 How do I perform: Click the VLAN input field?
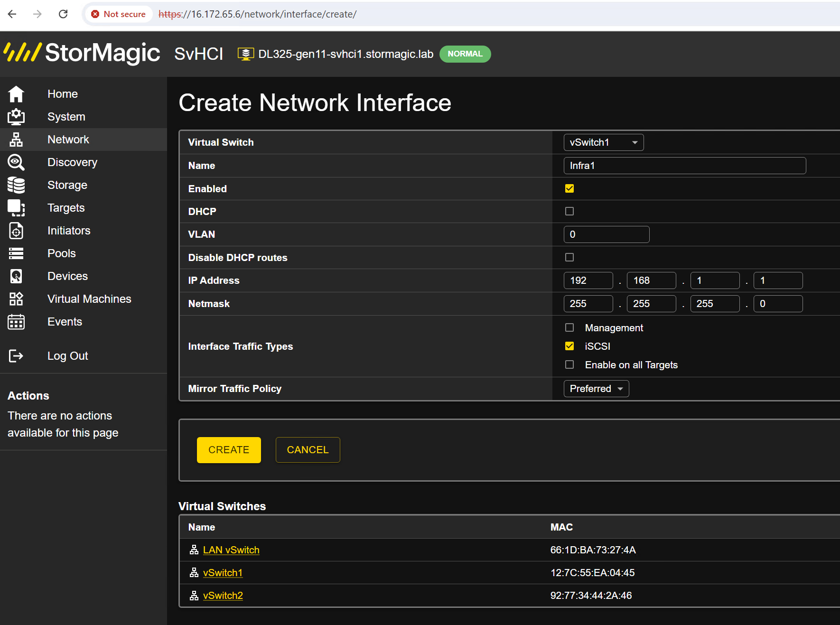click(607, 234)
